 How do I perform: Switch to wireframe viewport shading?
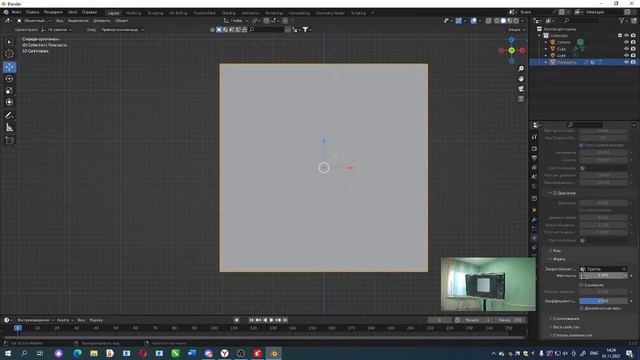click(497, 20)
